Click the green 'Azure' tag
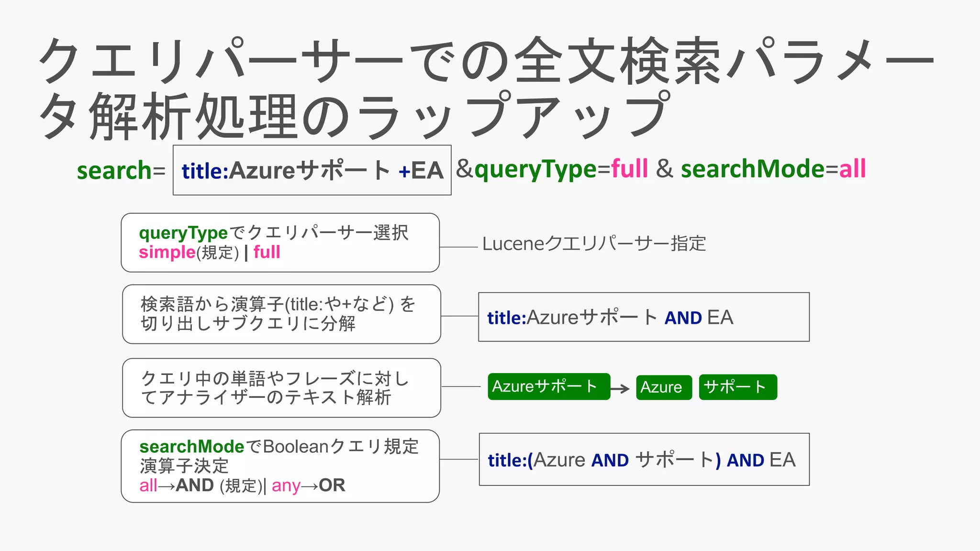 pyautogui.click(x=664, y=387)
